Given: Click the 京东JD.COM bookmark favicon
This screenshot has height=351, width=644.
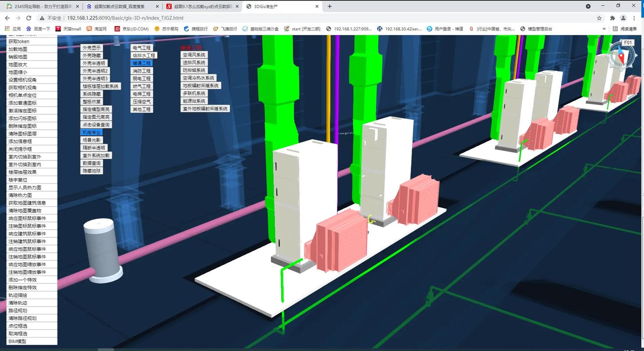Looking at the screenshot, I should [x=117, y=29].
